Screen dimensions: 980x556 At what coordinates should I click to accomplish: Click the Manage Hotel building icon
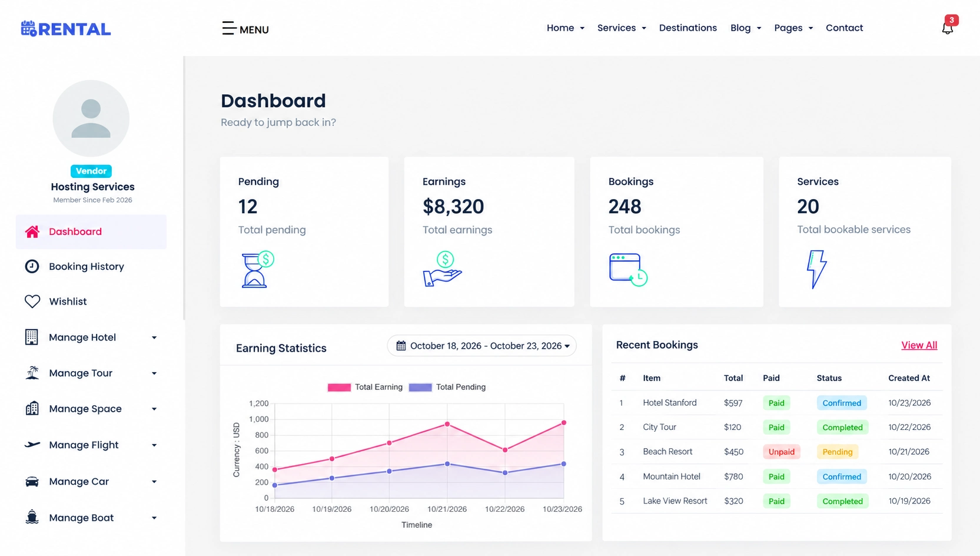[32, 337]
